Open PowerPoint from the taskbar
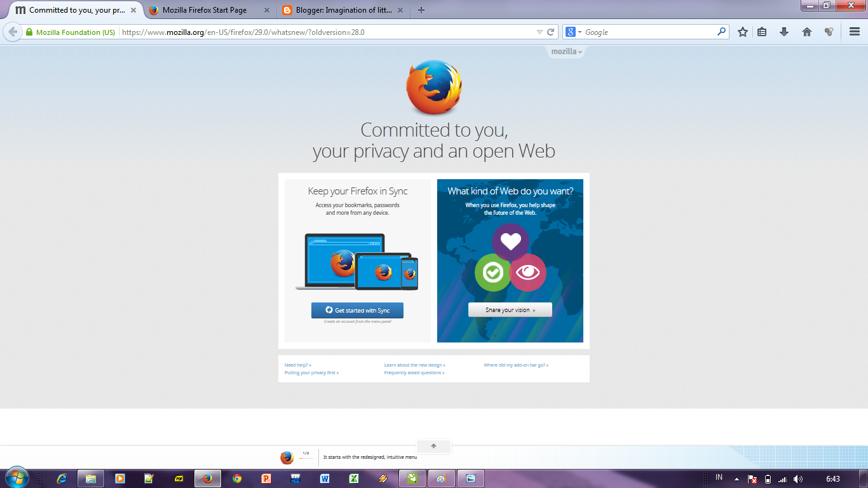 click(266, 478)
